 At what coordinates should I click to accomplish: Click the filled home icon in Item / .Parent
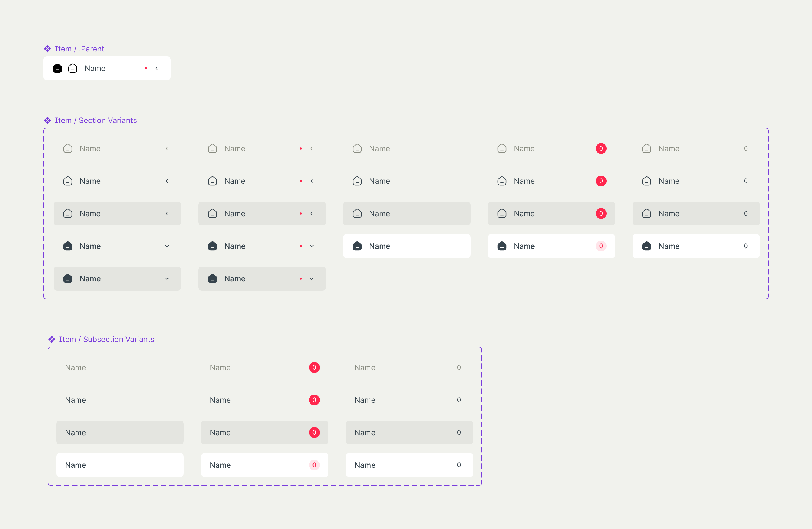(x=57, y=69)
